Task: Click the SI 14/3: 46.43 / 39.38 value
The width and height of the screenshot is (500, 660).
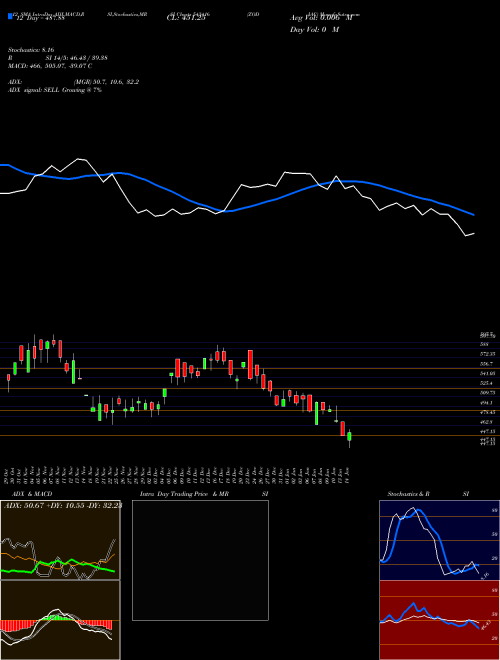Action: coord(77,58)
